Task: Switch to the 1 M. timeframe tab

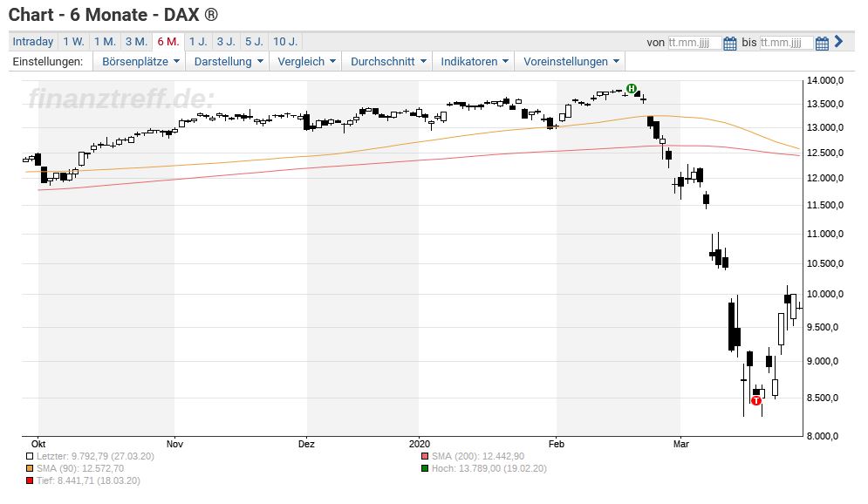Action: pos(105,42)
